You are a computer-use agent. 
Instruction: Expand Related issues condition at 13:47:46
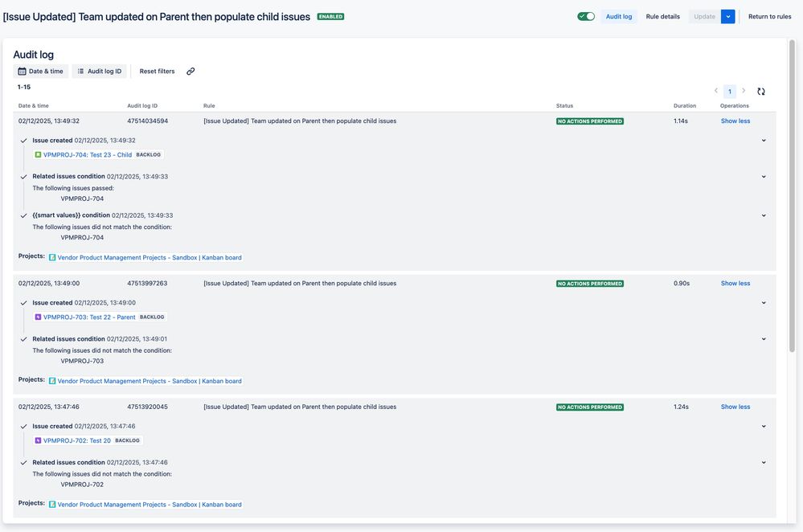[764, 462]
